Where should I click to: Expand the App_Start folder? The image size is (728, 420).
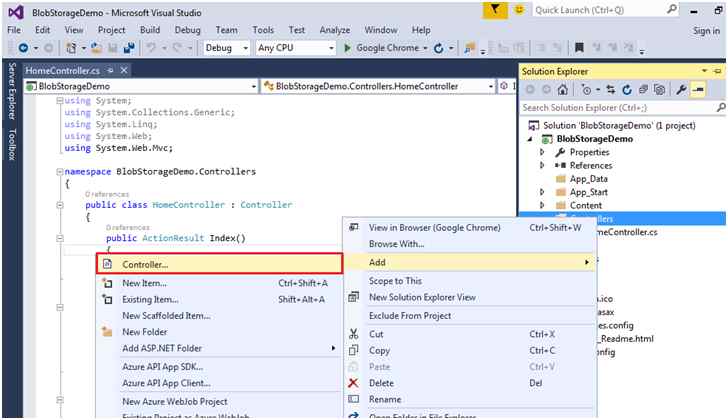(x=542, y=192)
